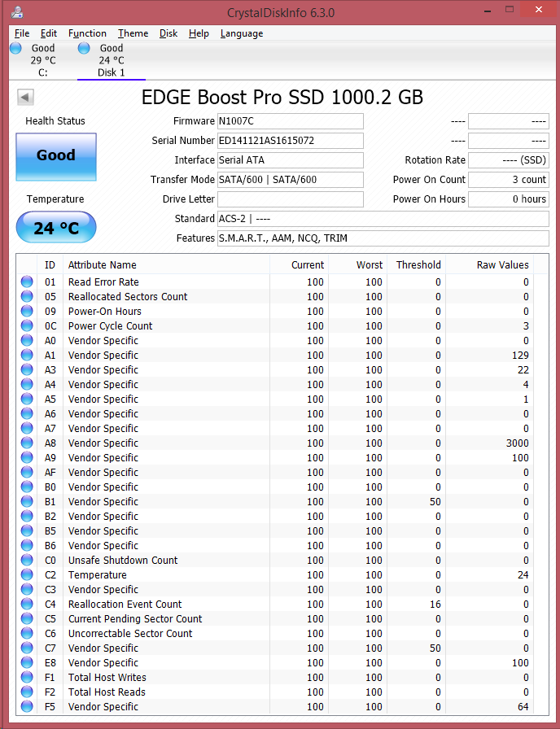Open the Disk menu

point(168,33)
